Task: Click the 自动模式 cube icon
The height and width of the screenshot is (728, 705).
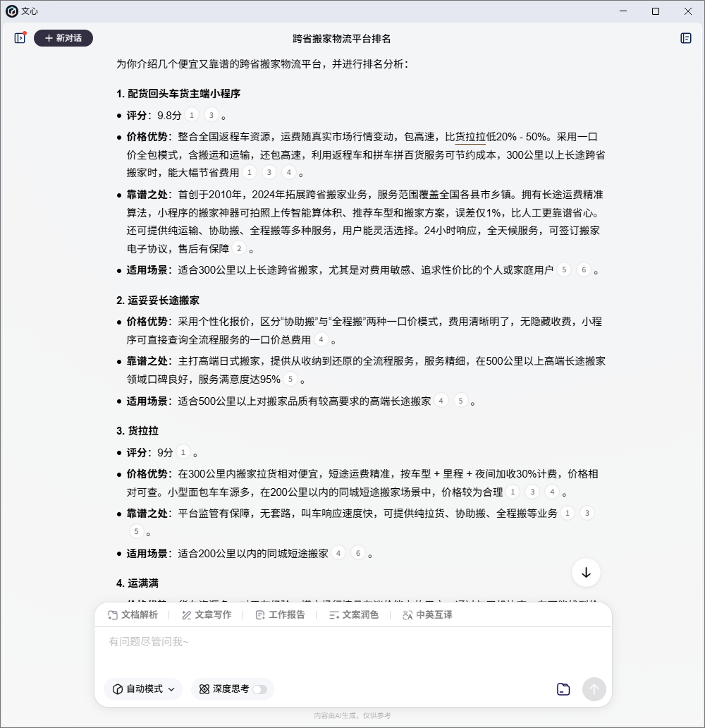Action: tap(118, 689)
